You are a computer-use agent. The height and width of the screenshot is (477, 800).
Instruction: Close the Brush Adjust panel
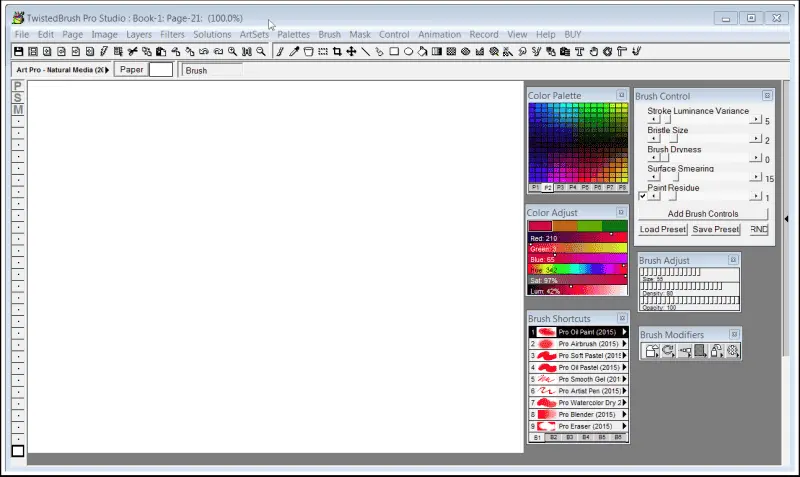733,260
